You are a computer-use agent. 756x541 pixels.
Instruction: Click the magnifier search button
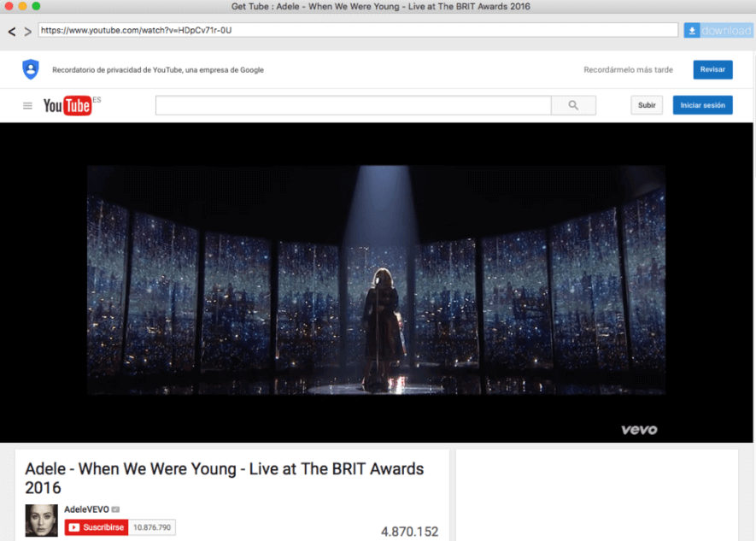tap(573, 105)
